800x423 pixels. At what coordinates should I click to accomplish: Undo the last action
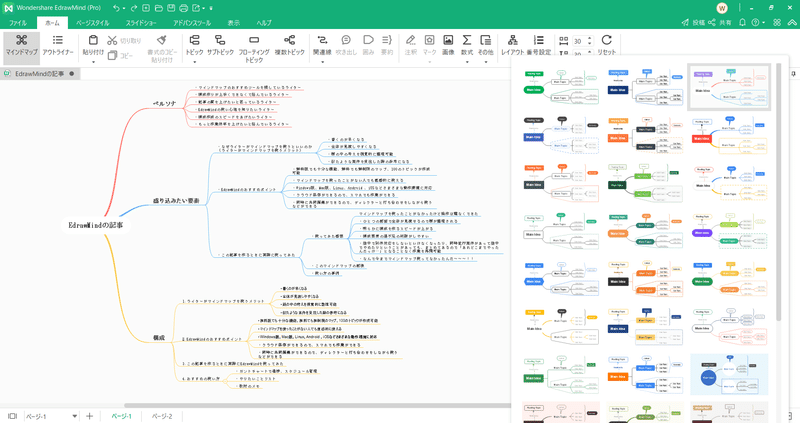click(116, 8)
